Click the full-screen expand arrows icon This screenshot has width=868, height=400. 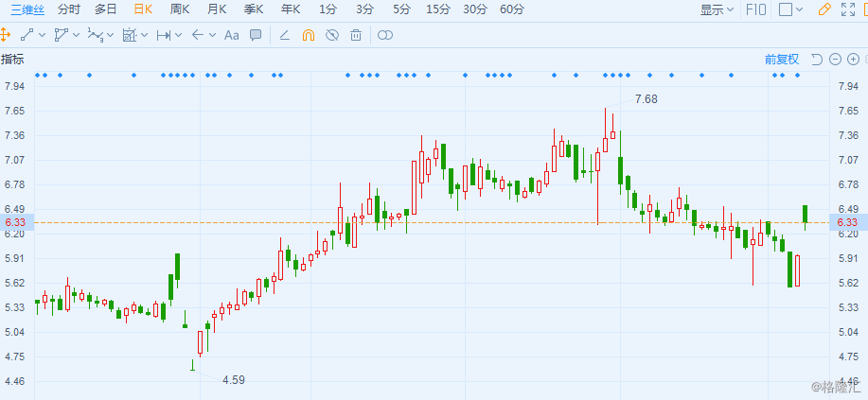(x=847, y=9)
